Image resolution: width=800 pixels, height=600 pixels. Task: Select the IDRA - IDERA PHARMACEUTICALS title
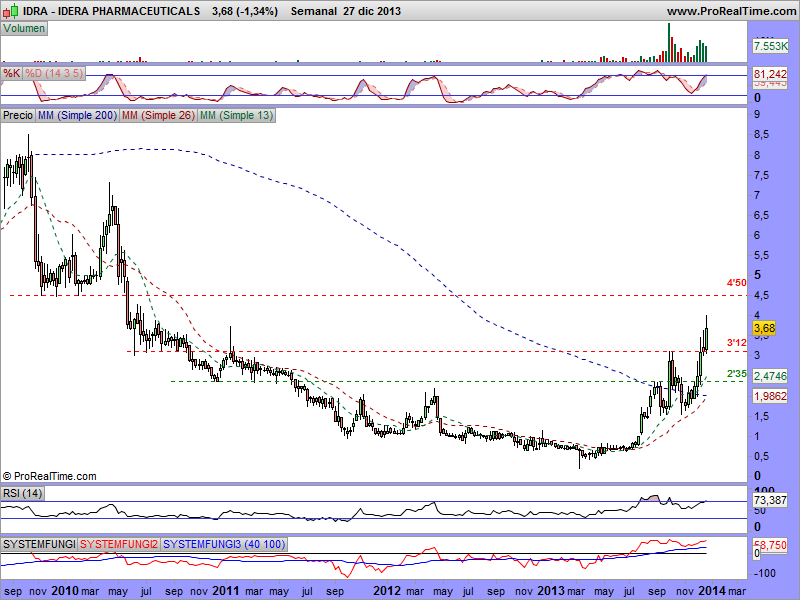tap(111, 11)
